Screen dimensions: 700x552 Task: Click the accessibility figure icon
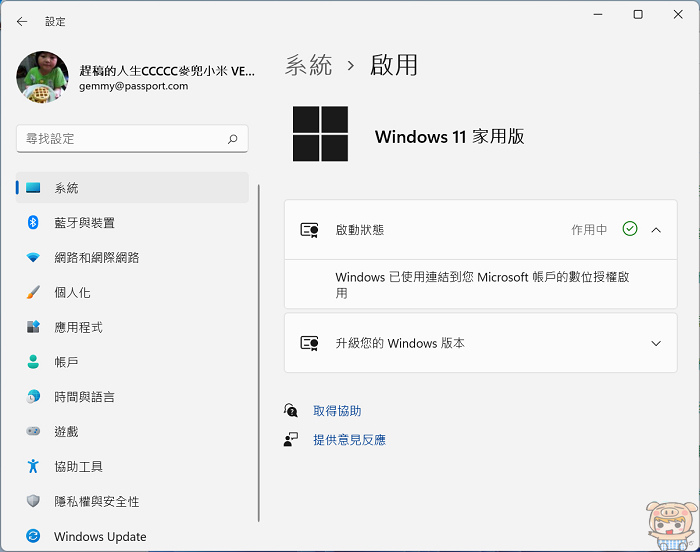tap(33, 466)
